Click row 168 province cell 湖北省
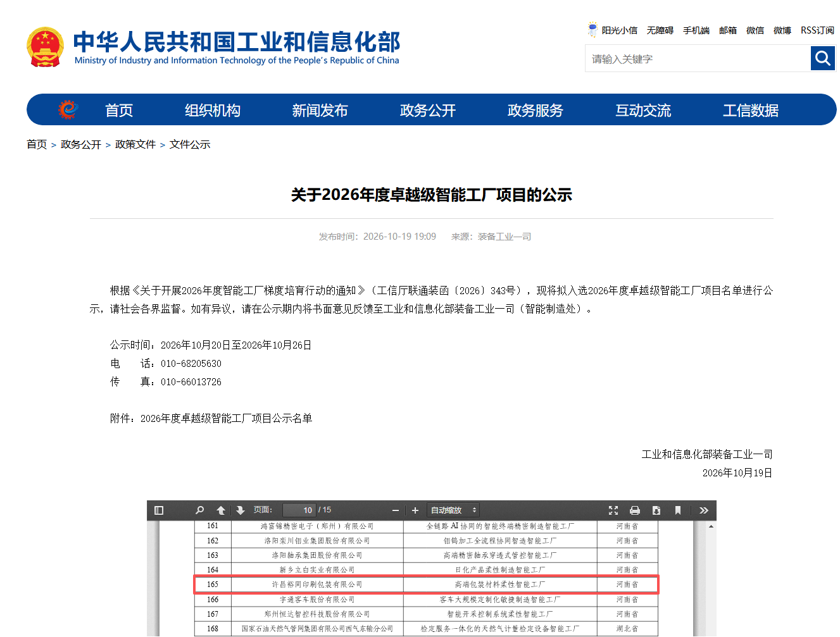Viewport: 840px width, 637px height. [627, 628]
